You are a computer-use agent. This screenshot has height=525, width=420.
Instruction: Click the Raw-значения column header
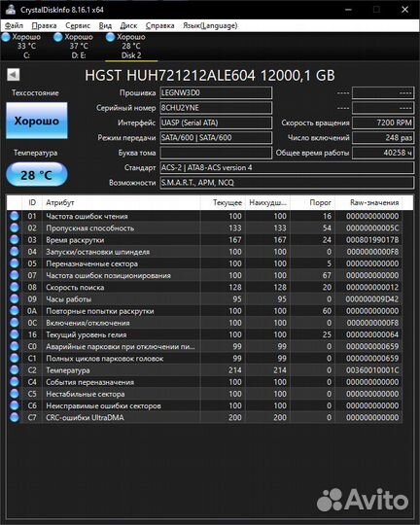(x=368, y=202)
